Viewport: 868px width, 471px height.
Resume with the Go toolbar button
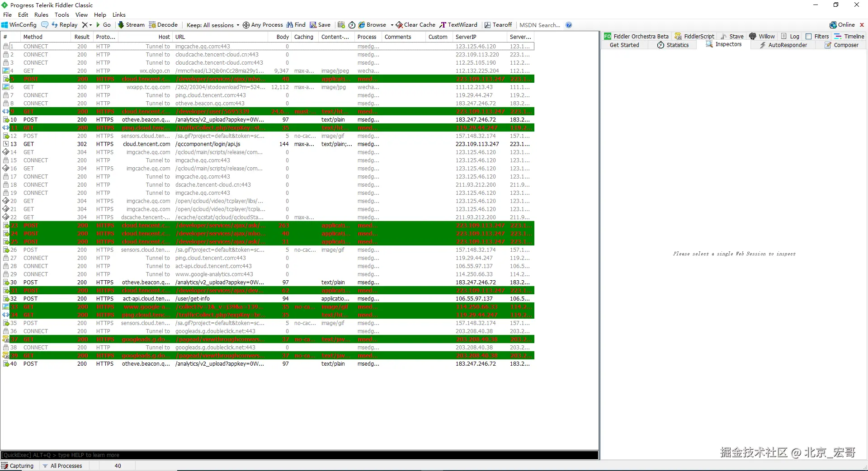104,25
